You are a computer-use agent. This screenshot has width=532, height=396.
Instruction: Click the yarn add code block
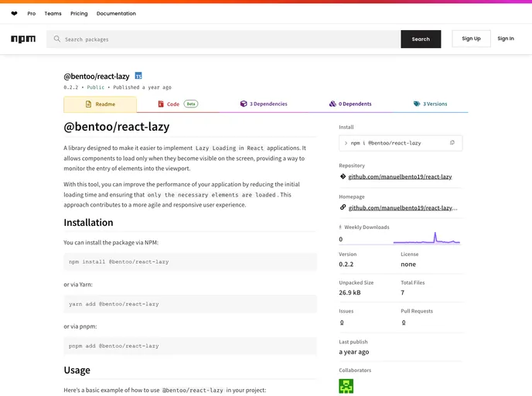click(190, 304)
